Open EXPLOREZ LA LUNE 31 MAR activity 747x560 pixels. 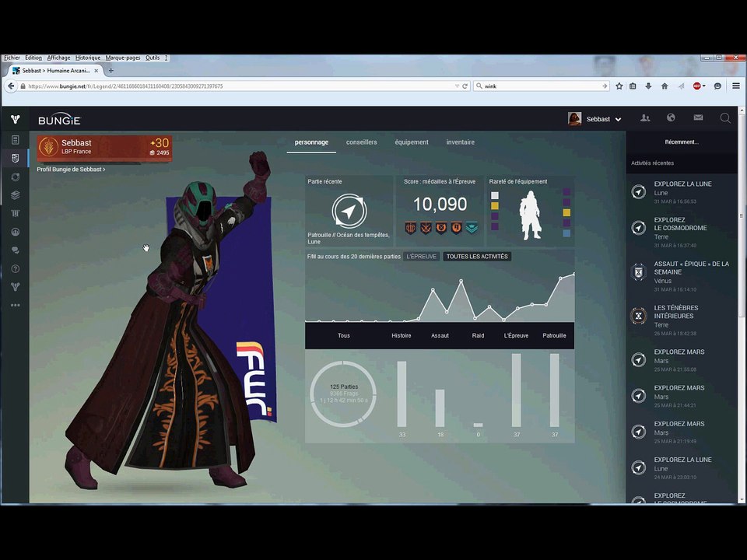[x=682, y=192]
